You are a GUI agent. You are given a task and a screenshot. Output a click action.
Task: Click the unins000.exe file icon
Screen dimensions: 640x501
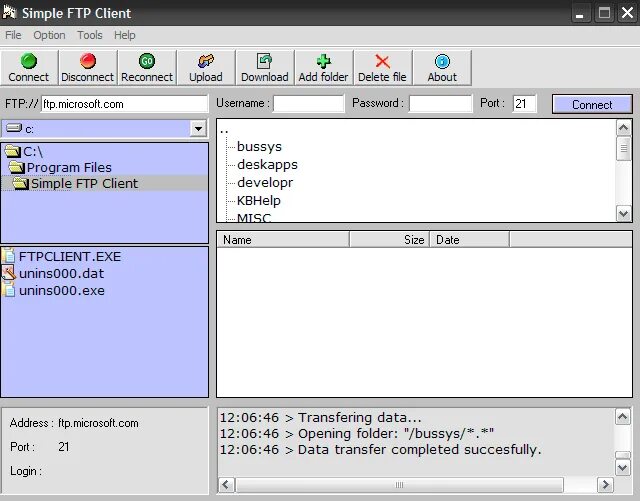[9, 290]
